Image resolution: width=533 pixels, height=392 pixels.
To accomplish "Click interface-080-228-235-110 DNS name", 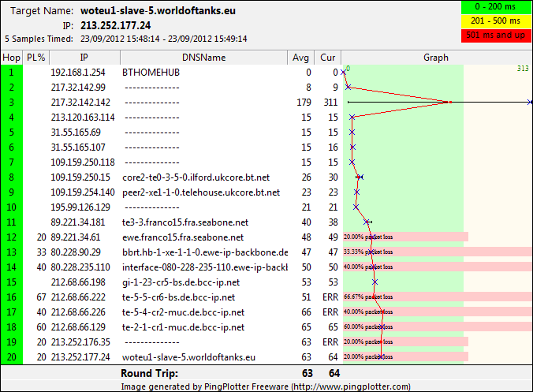I will (x=205, y=267).
